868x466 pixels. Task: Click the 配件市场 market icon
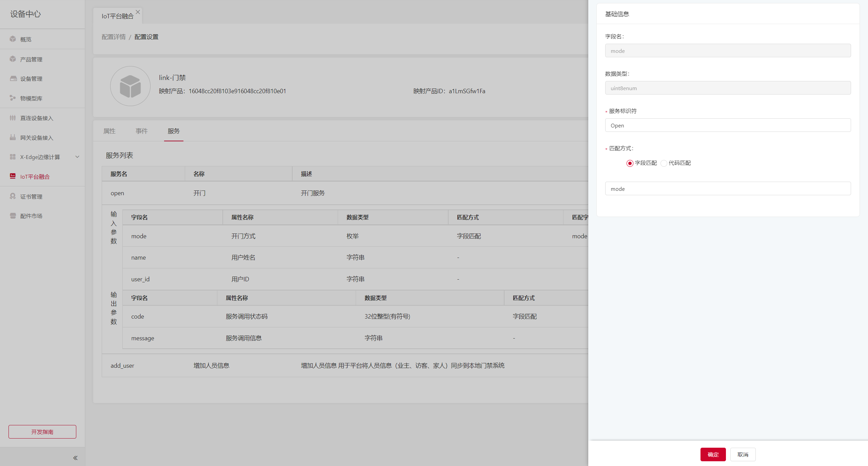(13, 216)
